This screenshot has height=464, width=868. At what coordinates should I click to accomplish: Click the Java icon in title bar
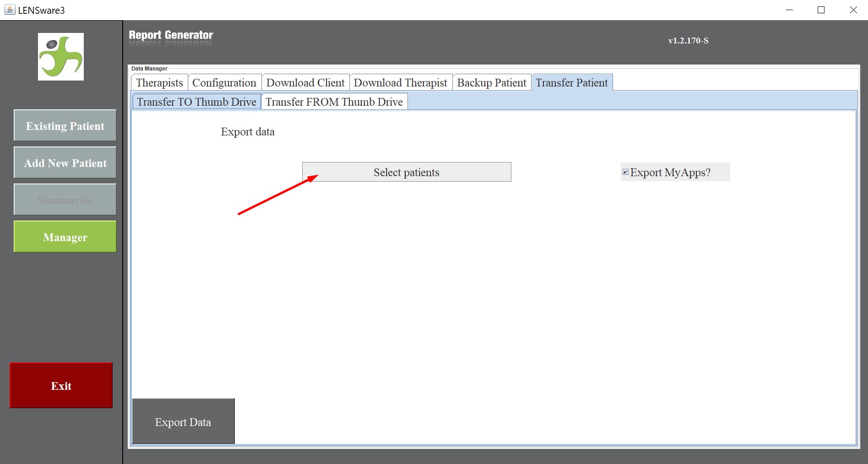pos(10,10)
